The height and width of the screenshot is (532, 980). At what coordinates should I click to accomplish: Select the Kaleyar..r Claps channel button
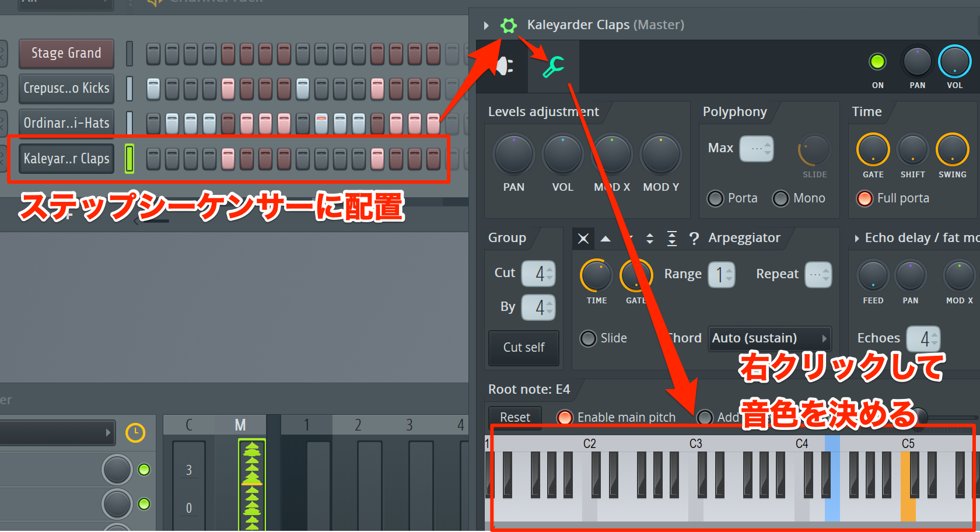66,159
